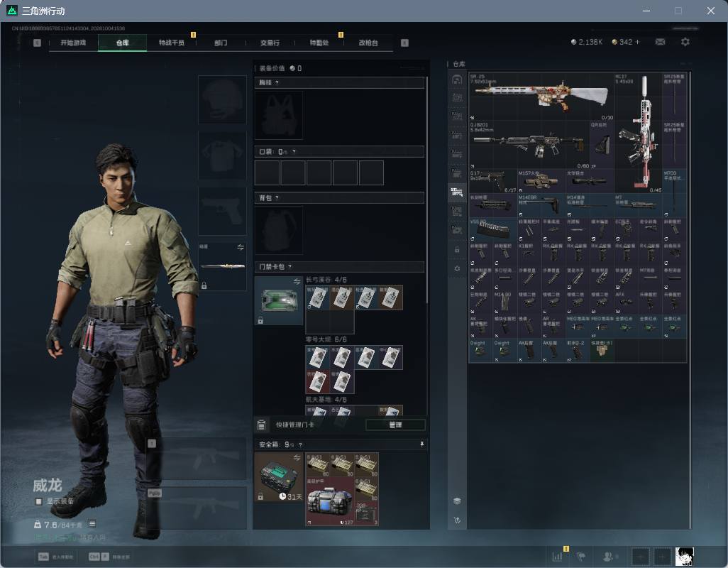Open the bar chart stats icon
Viewport: 728px width, 568px height.
(557, 556)
